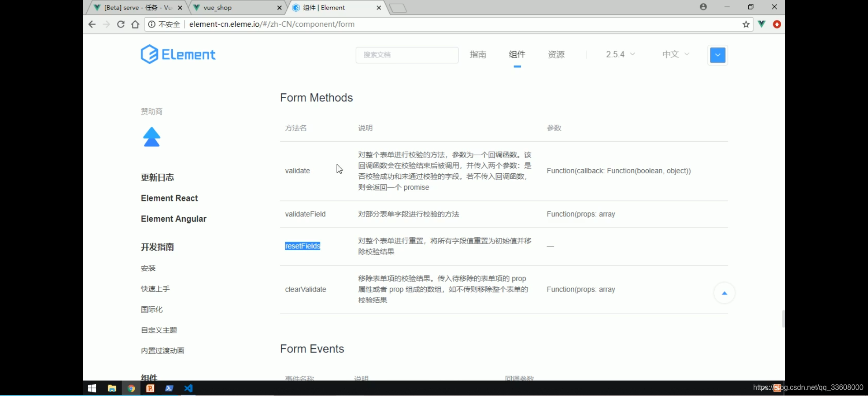Open 更新日志 in the sidebar
Screen dimensions: 868x396
(x=157, y=177)
